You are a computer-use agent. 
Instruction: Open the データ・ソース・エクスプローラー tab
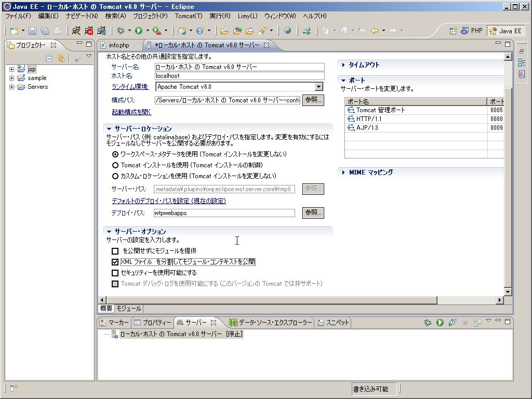[x=270, y=322]
